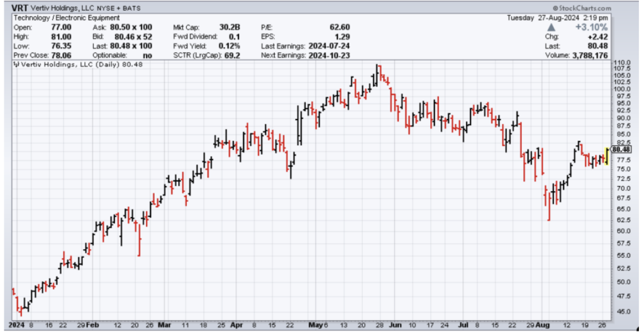Click the 50.0 label on price axis

point(622,282)
